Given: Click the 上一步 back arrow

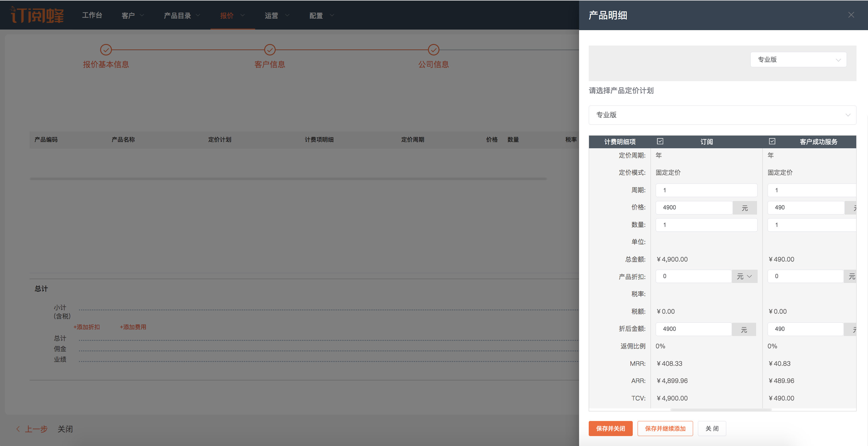Looking at the screenshot, I should (x=18, y=429).
